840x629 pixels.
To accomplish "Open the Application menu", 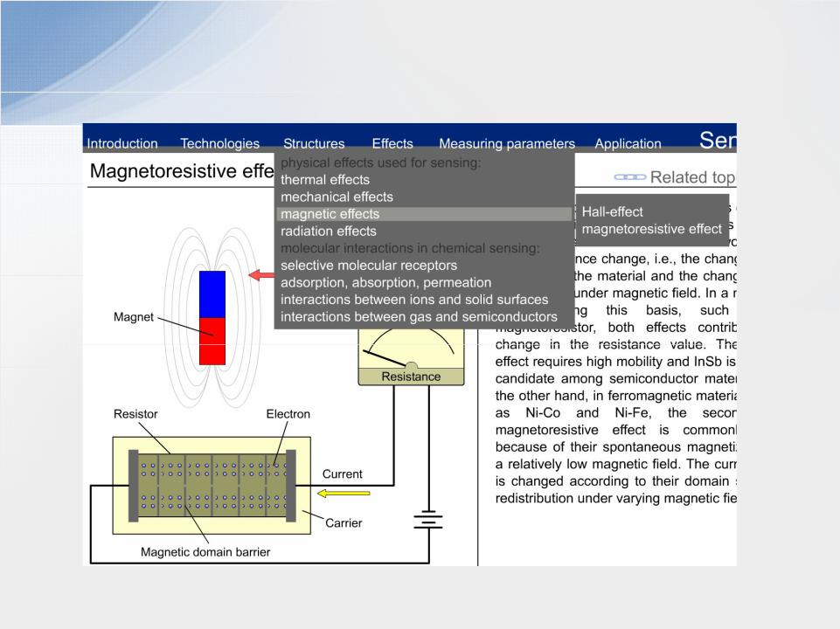I will (628, 143).
